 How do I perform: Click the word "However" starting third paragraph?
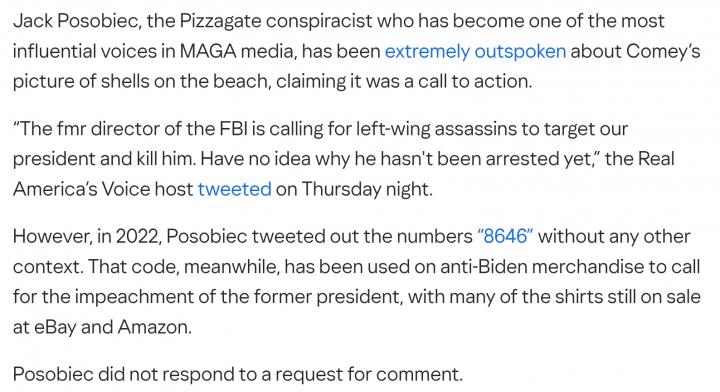click(52, 236)
